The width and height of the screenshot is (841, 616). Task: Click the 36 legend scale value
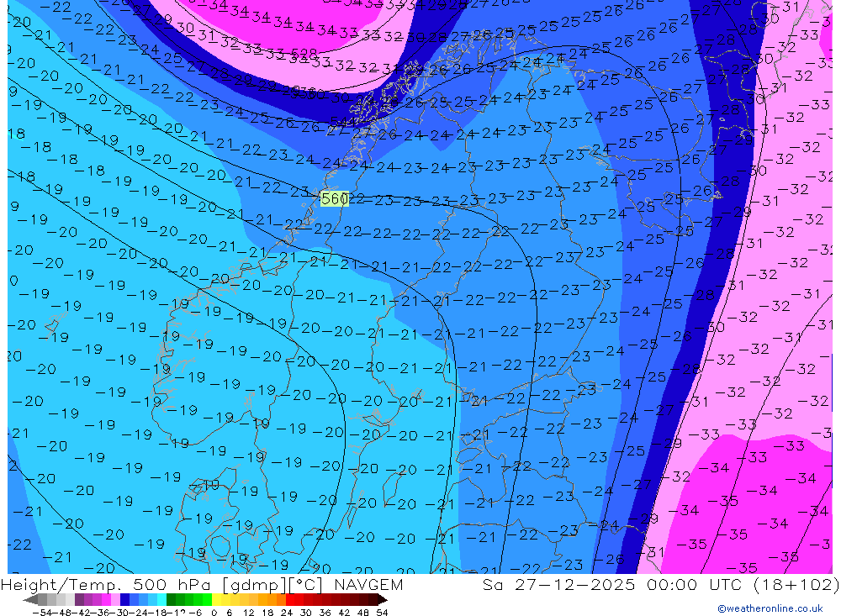[x=325, y=613]
